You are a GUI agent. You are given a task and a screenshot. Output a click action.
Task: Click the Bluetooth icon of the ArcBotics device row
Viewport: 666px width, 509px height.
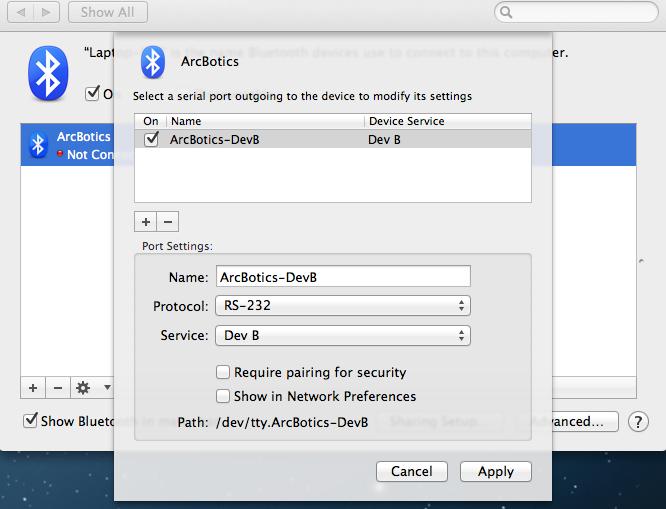[38, 145]
